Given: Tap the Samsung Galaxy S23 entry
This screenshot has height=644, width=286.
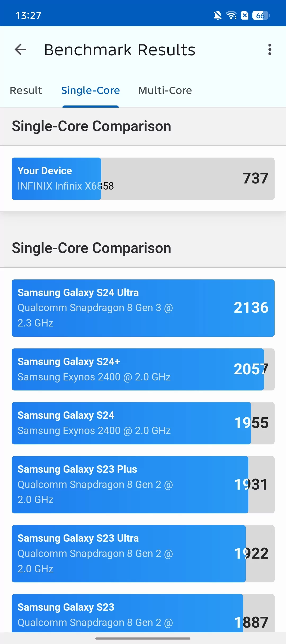Looking at the screenshot, I should (143, 613).
